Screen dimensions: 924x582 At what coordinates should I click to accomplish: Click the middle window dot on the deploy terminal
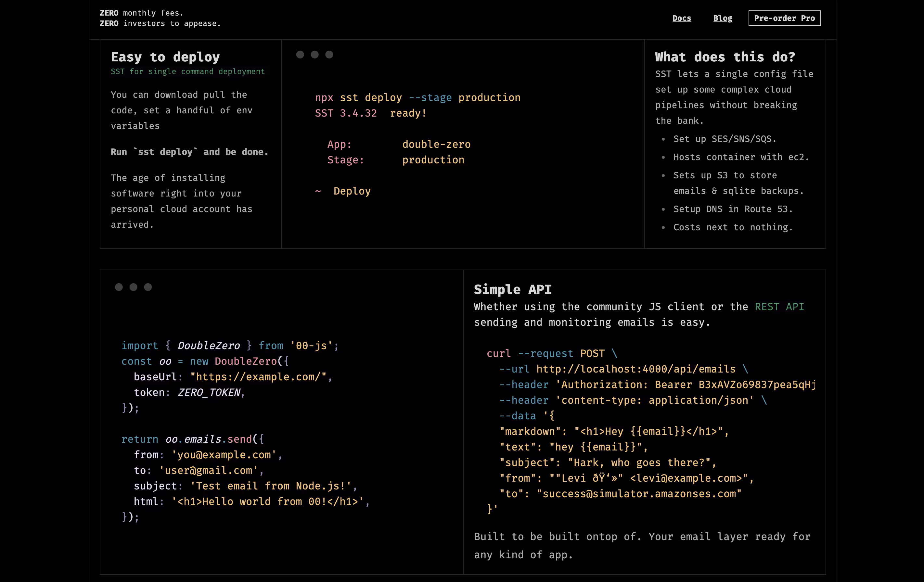point(315,55)
